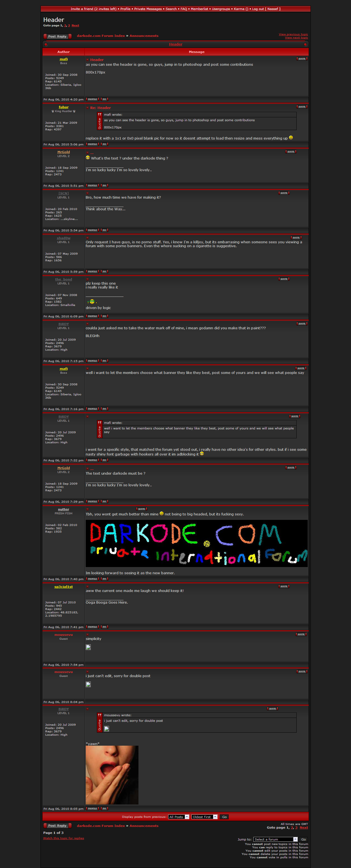Image resolution: width=351 pixels, height=868 pixels.
Task: Click the colorful Darkode.com banner image
Action: 196,543
